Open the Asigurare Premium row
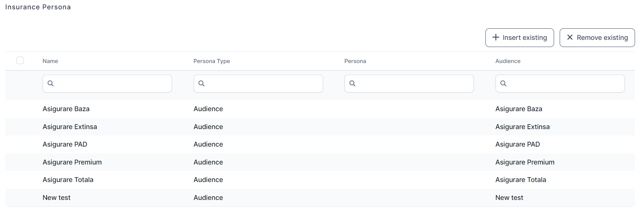Viewport: 644px width, 213px height. pos(72,162)
